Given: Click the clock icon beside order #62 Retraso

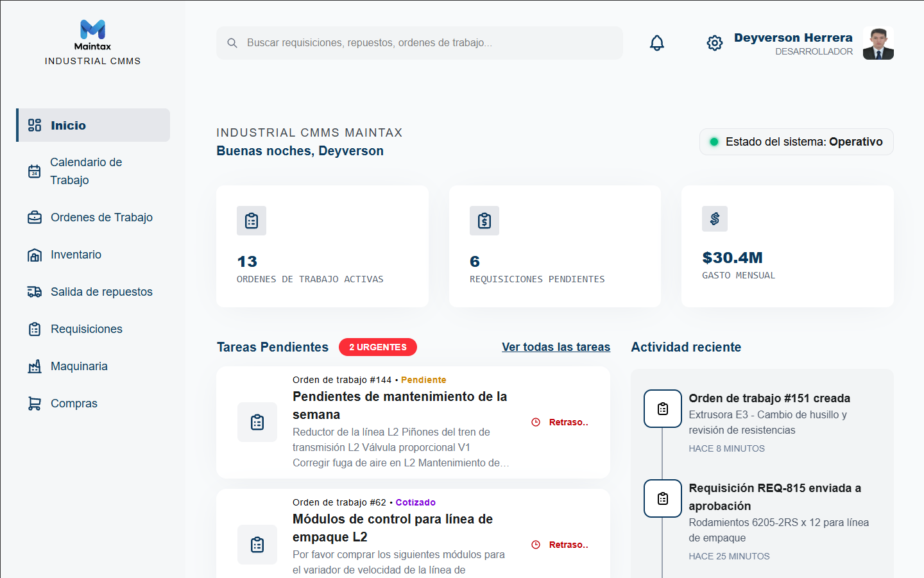Looking at the screenshot, I should pos(536,545).
